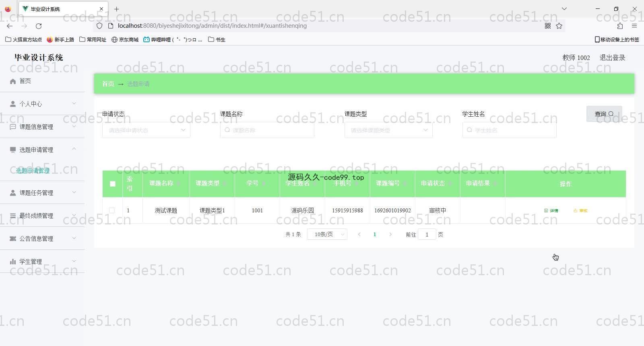The image size is (644, 346).
Task: Click cell 源码乐园
Action: click(x=302, y=210)
